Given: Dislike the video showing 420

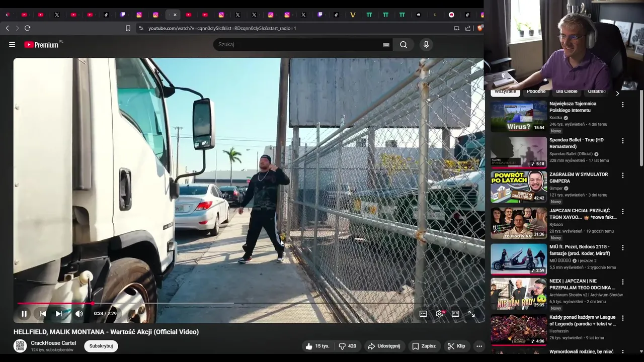Looking at the screenshot, I should pos(347,346).
